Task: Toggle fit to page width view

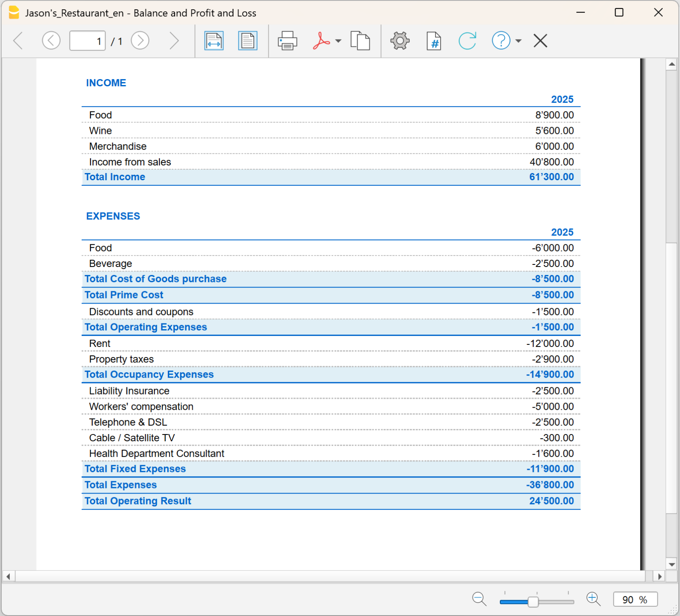Action: [x=214, y=41]
